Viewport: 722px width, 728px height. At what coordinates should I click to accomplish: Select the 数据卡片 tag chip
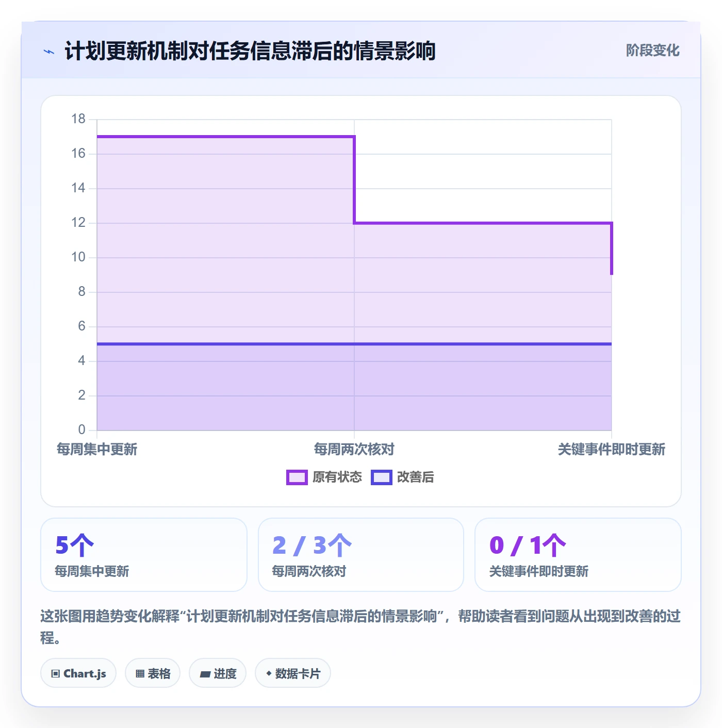coord(293,673)
